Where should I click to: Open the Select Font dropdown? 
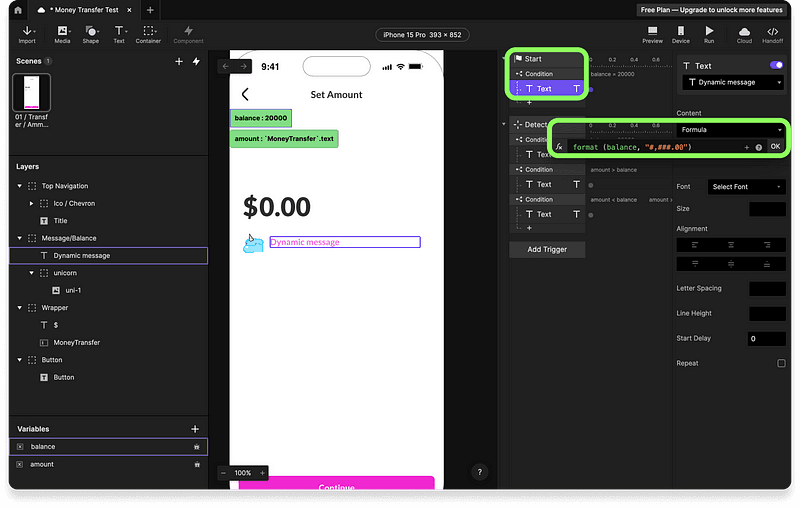click(746, 187)
